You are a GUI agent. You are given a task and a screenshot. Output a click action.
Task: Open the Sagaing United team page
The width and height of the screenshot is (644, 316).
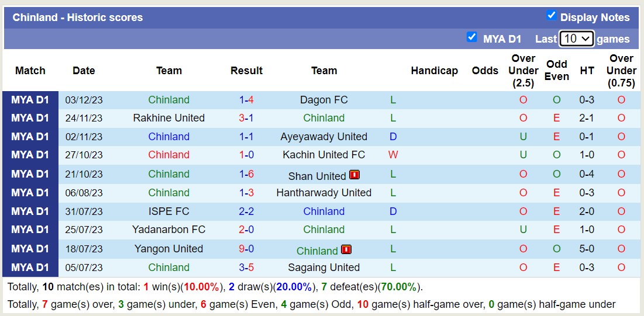tap(323, 268)
